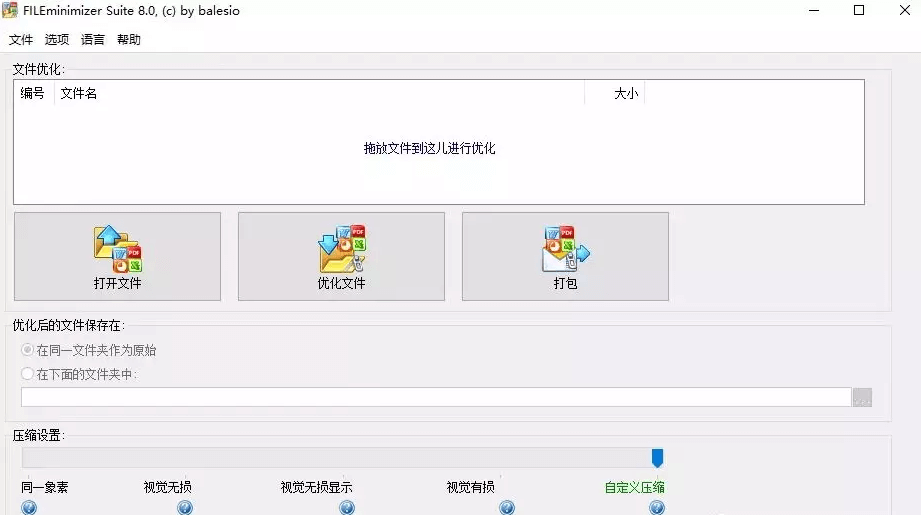The height and width of the screenshot is (515, 921).
Task: Minimize the FILEminimizer window
Action: [814, 10]
